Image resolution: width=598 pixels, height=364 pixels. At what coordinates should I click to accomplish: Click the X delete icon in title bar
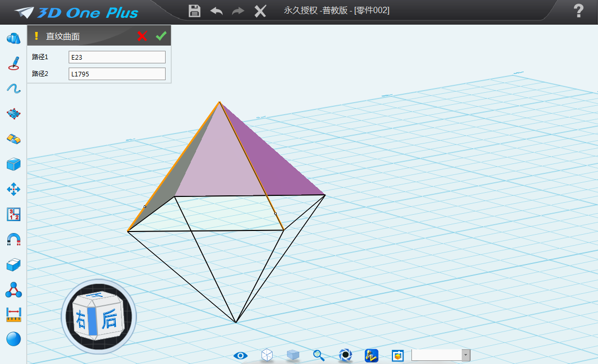pos(260,11)
